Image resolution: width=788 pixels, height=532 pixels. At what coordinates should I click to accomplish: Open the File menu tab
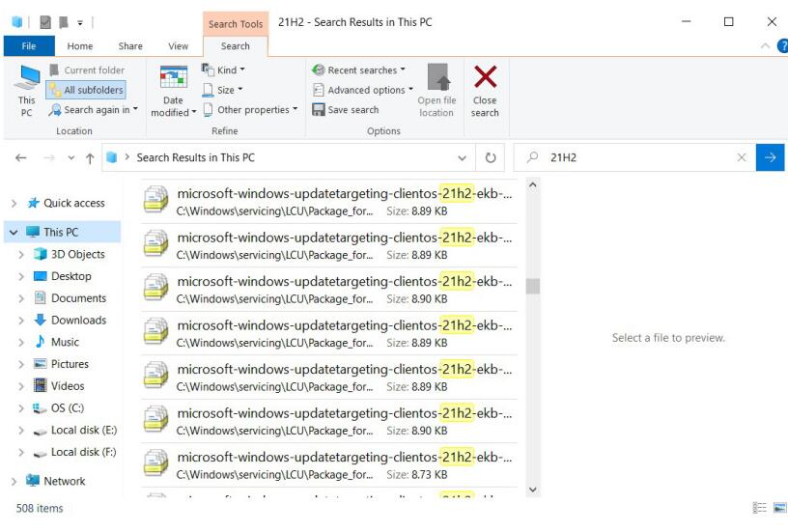[29, 46]
